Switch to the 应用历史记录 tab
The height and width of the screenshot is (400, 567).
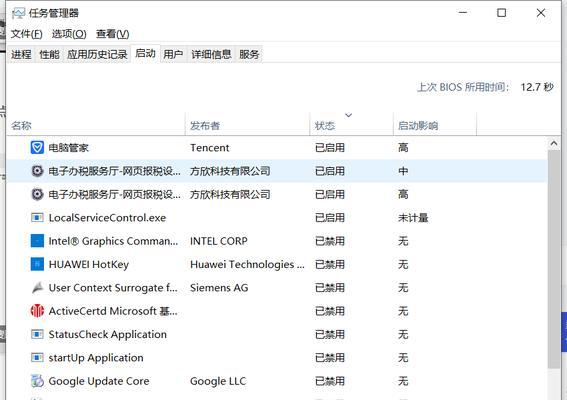pyautogui.click(x=97, y=54)
